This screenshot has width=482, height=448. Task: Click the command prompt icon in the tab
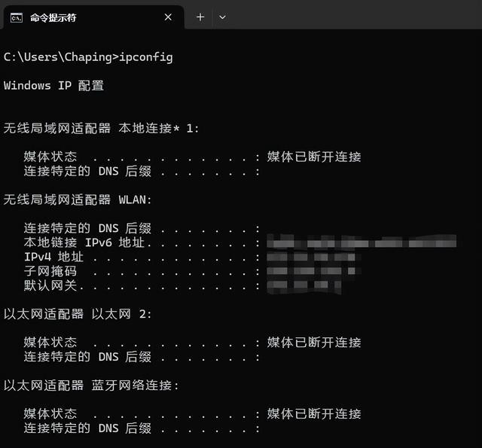pos(17,18)
